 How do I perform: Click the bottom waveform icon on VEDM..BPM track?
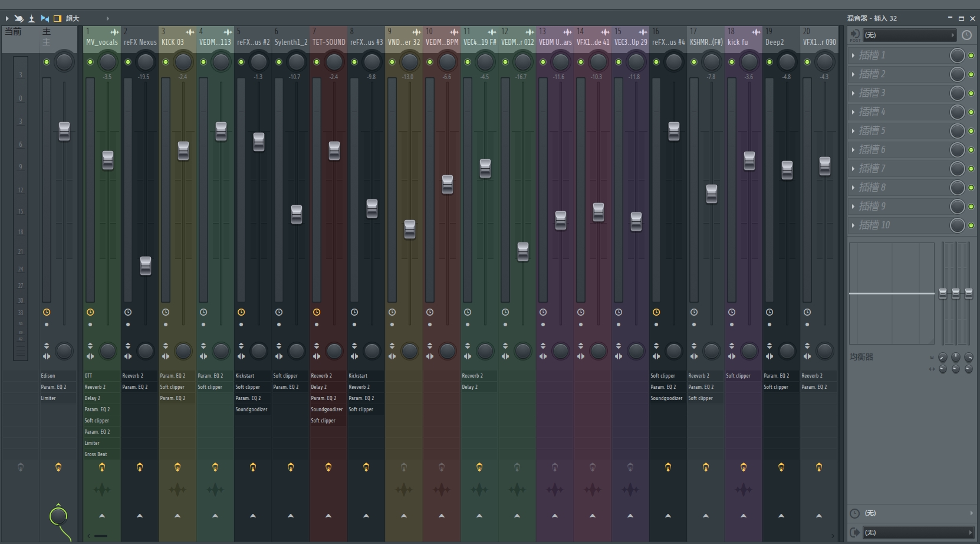(x=442, y=490)
